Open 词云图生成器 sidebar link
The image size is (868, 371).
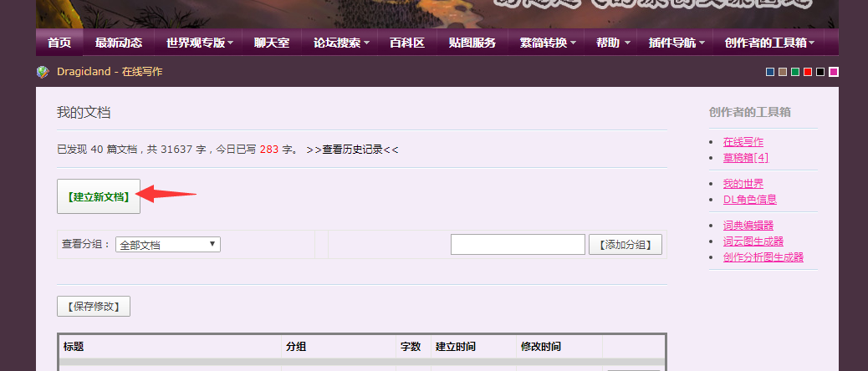pos(753,241)
